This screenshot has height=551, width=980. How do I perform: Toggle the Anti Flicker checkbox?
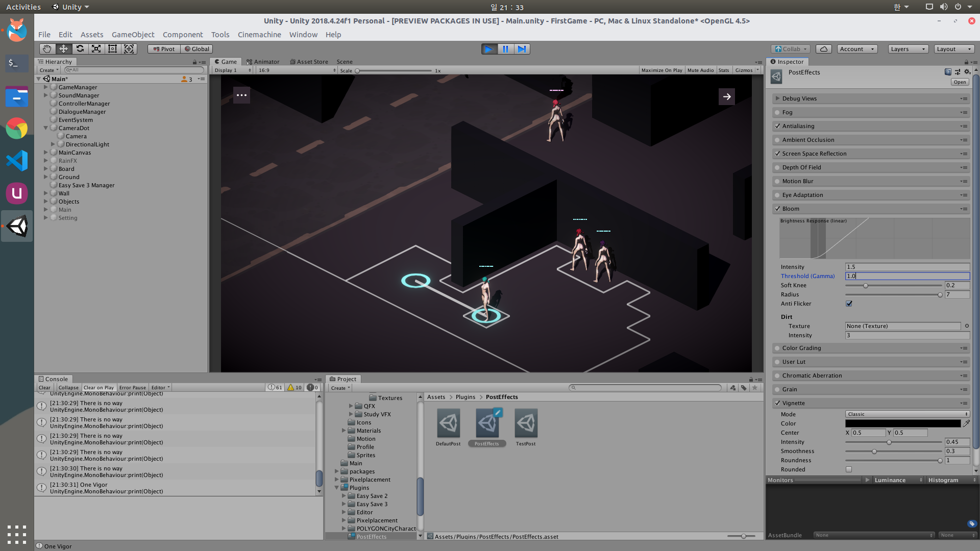point(849,304)
